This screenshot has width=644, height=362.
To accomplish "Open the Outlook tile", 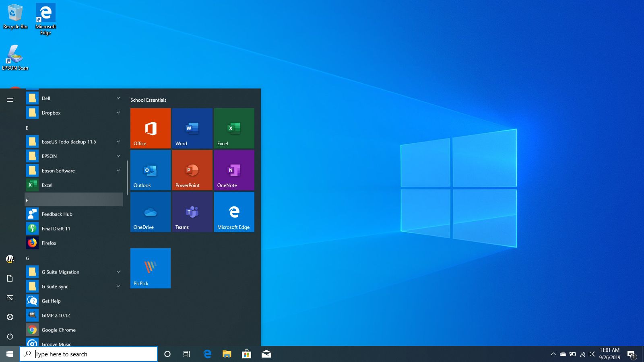I will [x=151, y=170].
